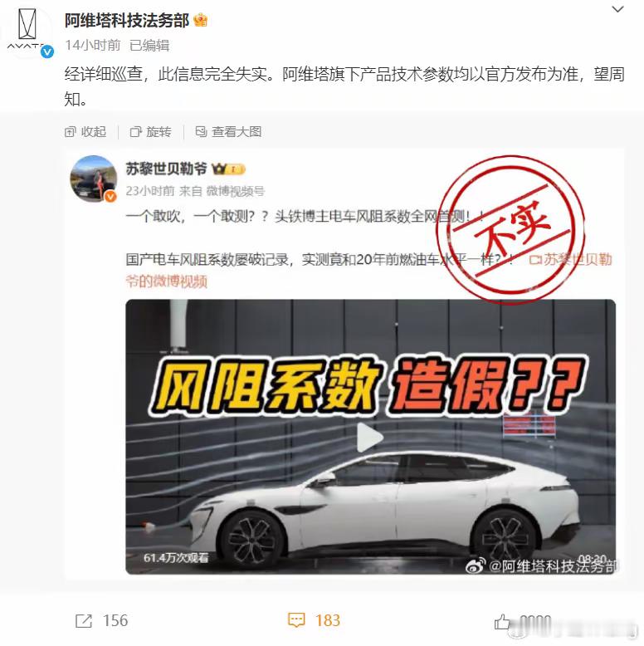Click the blue verified badge on the avatar
Screen dimensions: 644x646
point(47,51)
